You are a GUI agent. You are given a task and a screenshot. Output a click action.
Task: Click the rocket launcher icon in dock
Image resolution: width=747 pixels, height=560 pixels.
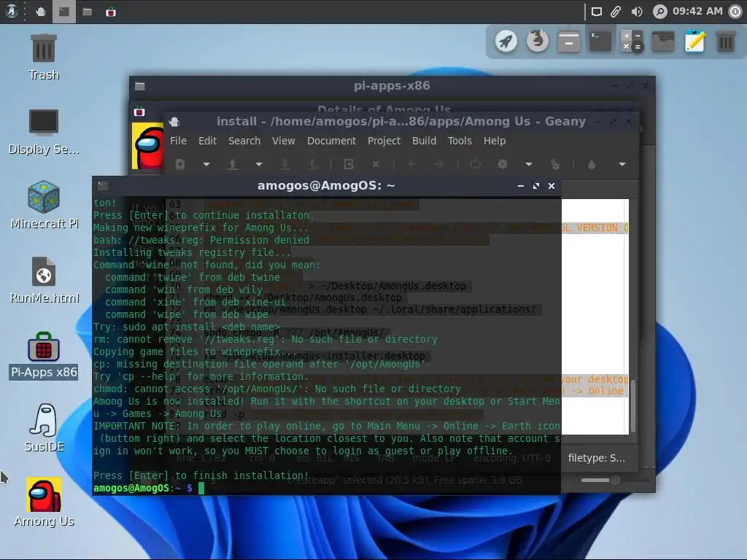click(x=506, y=42)
